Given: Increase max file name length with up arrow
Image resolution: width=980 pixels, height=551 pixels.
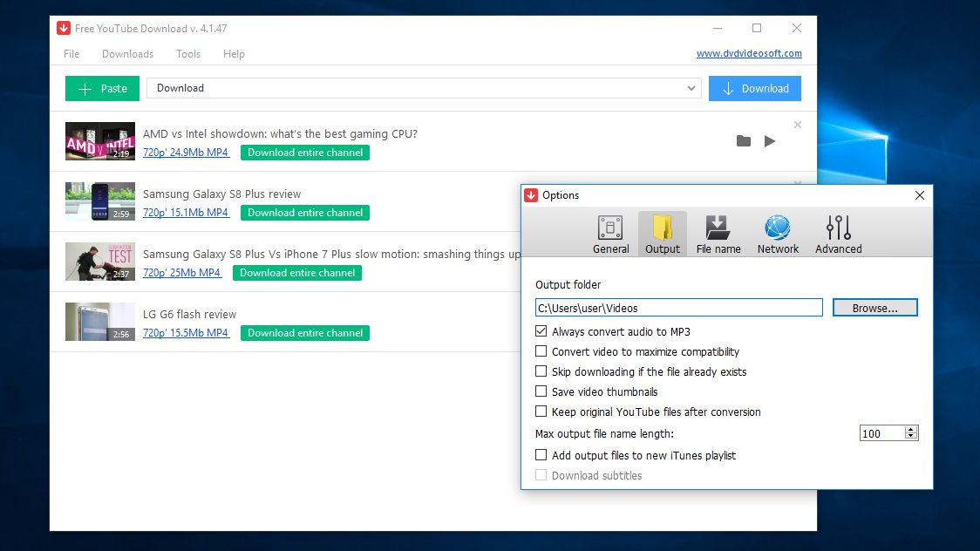Looking at the screenshot, I should pos(910,430).
